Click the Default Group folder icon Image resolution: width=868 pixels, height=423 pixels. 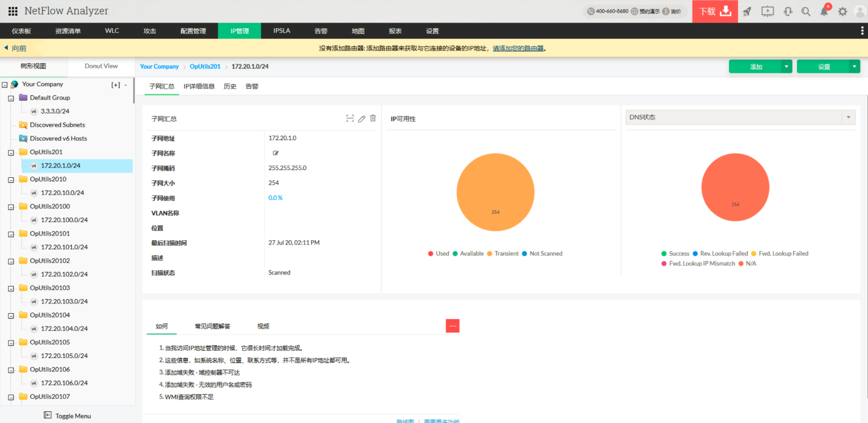click(x=23, y=98)
